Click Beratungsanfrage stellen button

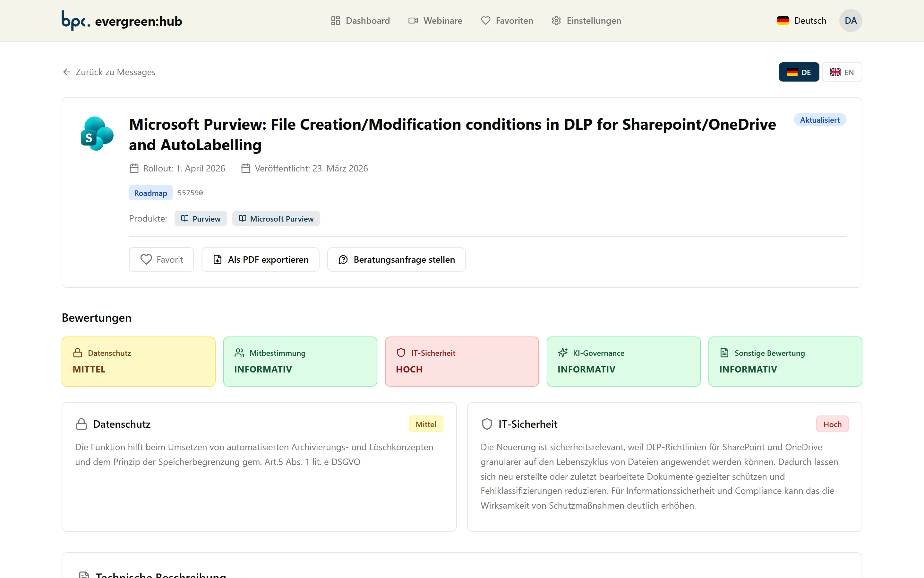point(396,259)
